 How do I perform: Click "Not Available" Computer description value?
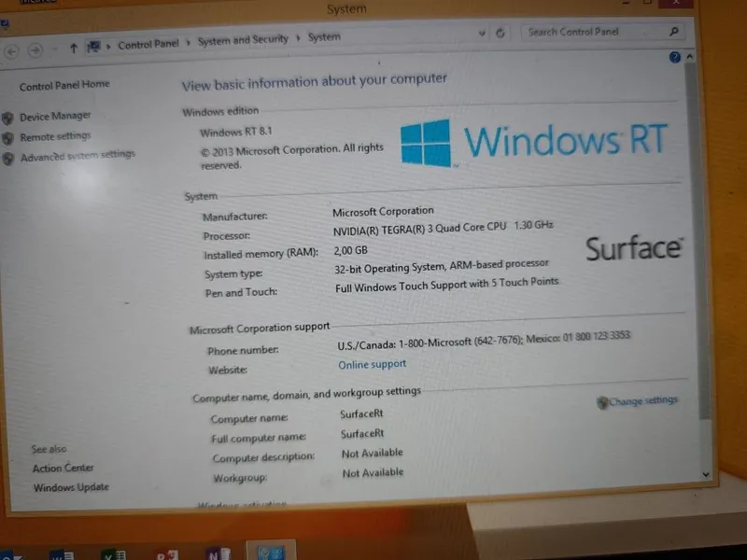coord(372,453)
